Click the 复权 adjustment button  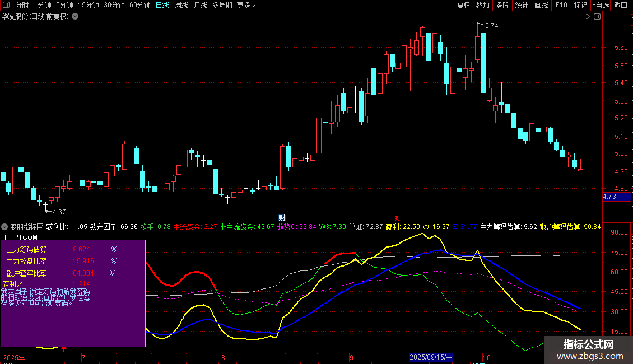click(463, 6)
